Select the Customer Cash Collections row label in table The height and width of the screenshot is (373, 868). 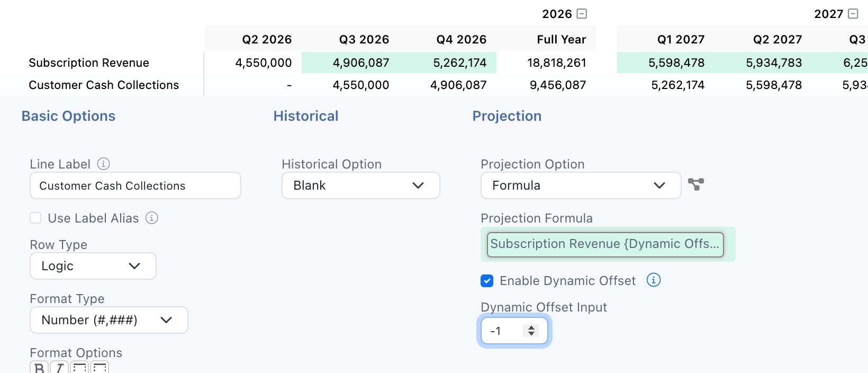[x=104, y=85]
